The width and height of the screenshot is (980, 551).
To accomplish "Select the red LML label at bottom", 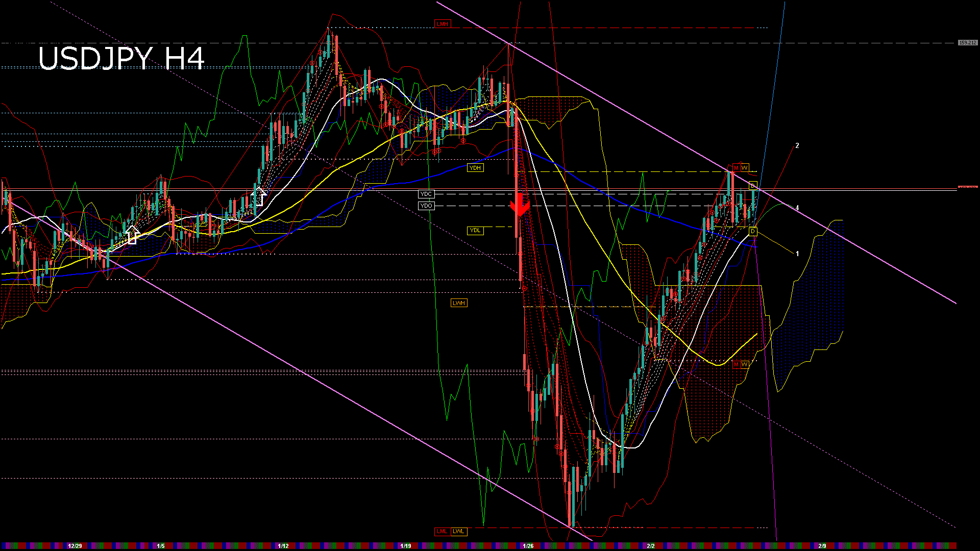I will pos(442,532).
